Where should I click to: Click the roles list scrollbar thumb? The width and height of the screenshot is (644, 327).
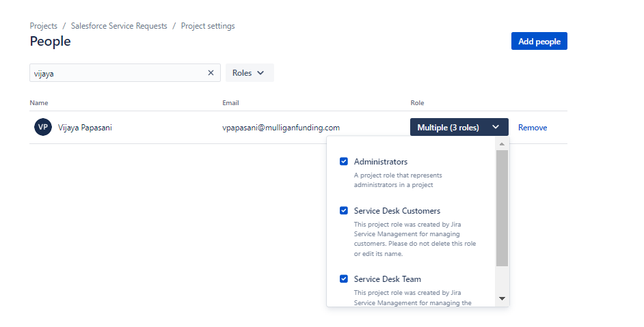pos(502,208)
